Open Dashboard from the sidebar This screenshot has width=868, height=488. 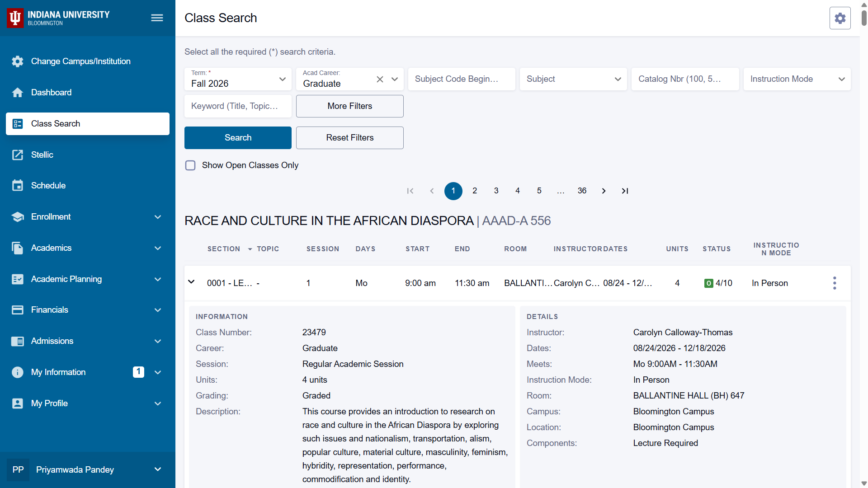(x=88, y=93)
